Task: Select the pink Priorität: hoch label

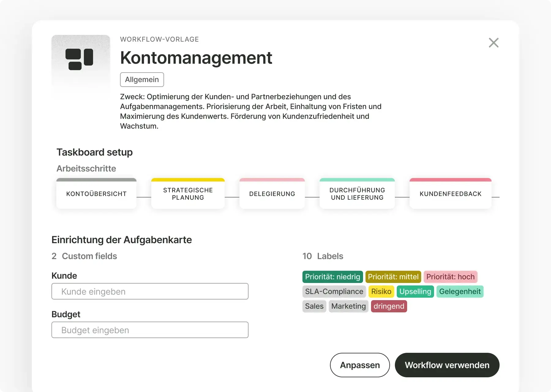Action: tap(450, 277)
